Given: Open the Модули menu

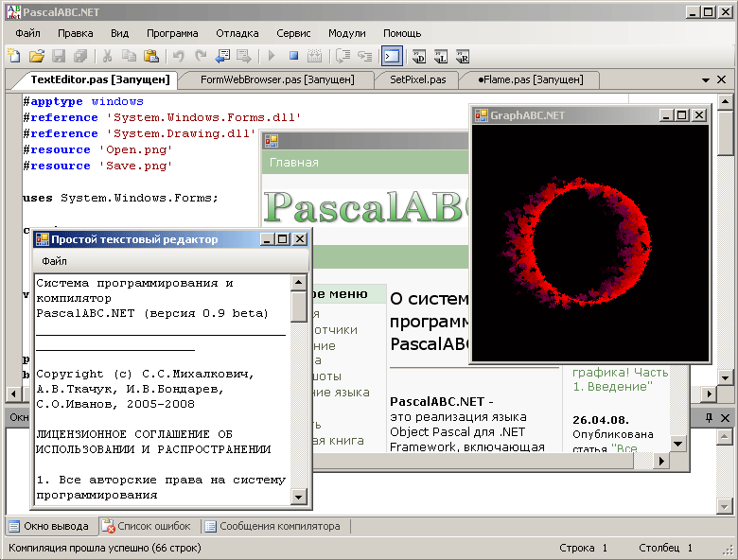Looking at the screenshot, I should tap(347, 33).
